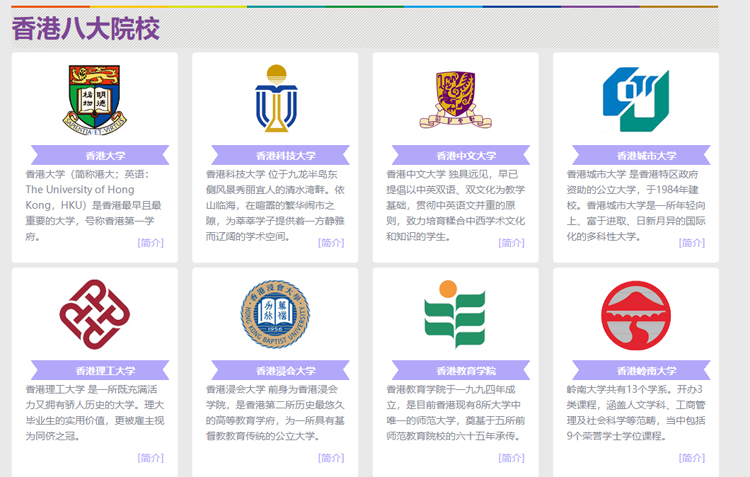
Task: Open the 香港教育学院 ribbon title
Action: tap(461, 371)
